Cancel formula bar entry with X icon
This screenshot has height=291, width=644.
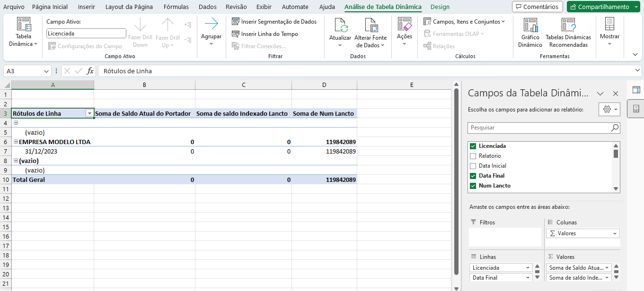67,71
